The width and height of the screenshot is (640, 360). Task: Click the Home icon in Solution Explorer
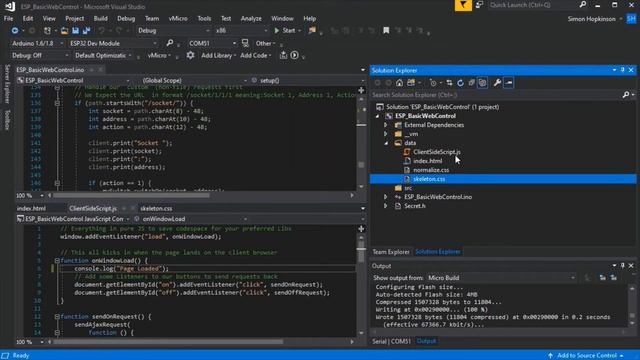[399, 83]
